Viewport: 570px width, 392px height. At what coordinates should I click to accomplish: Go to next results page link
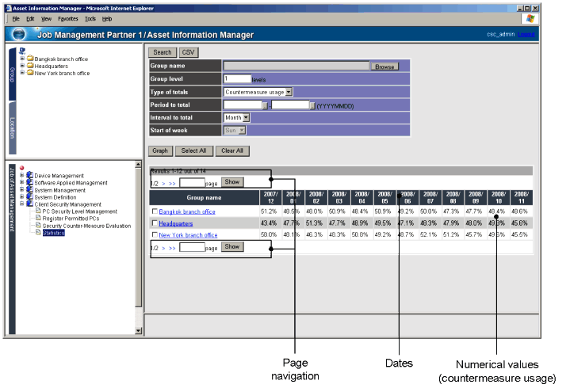(163, 182)
